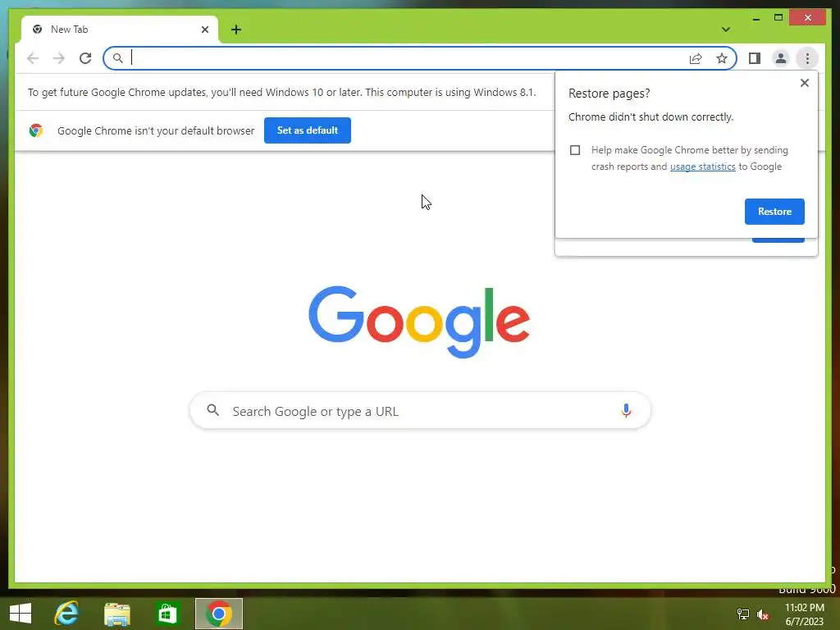Click the Chrome icon in default browser bar
This screenshot has width=840, height=630.
click(36, 130)
